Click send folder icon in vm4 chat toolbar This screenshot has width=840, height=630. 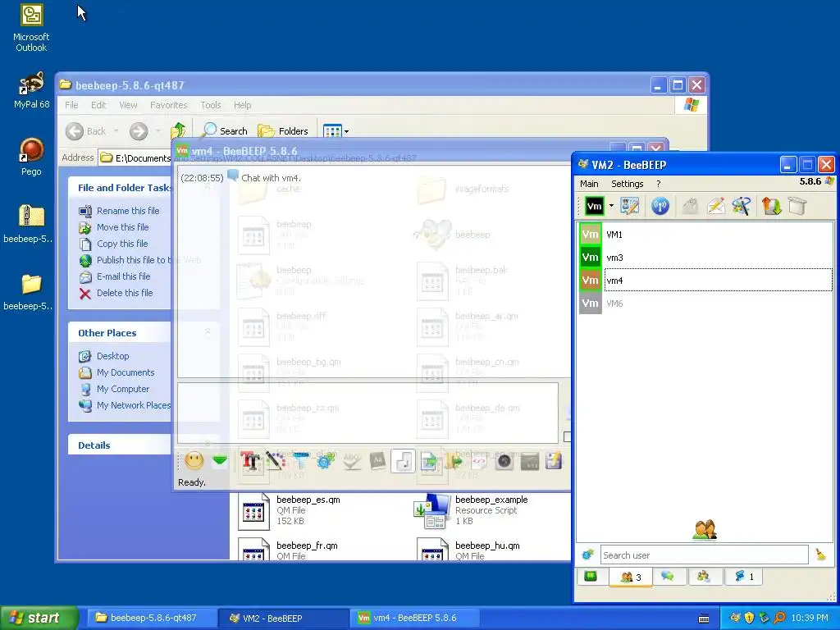(453, 461)
